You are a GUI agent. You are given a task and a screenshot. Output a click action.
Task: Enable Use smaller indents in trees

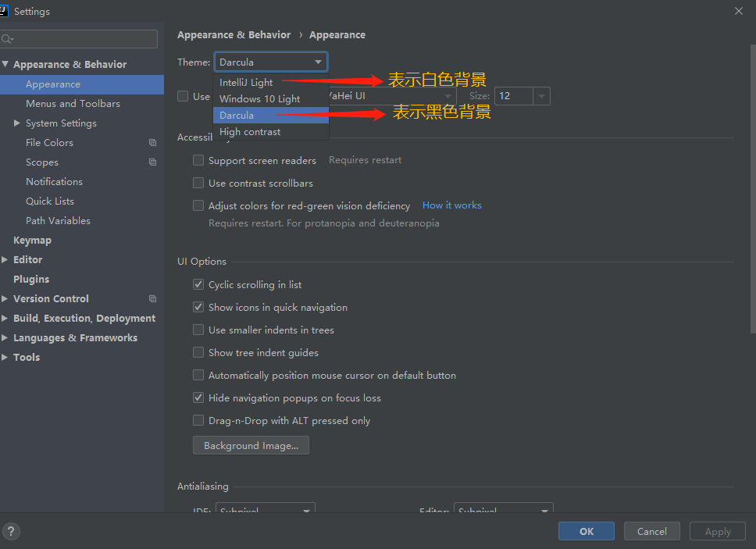click(198, 330)
